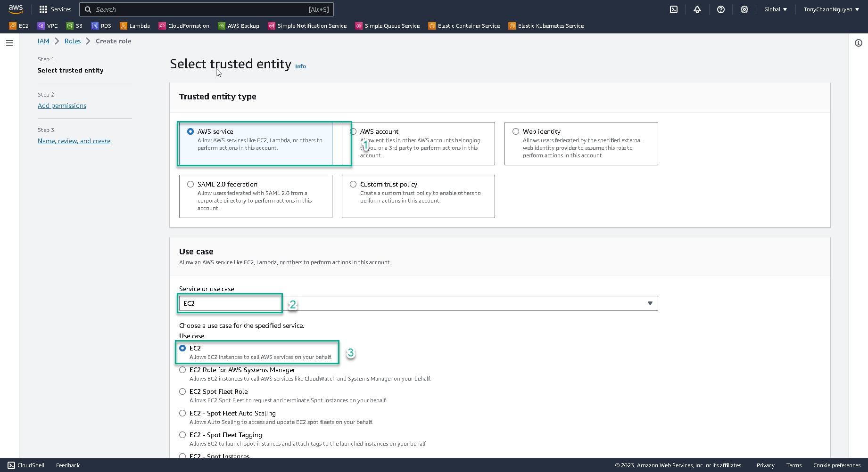
Task: Open the Global region dropdown
Action: (x=776, y=9)
